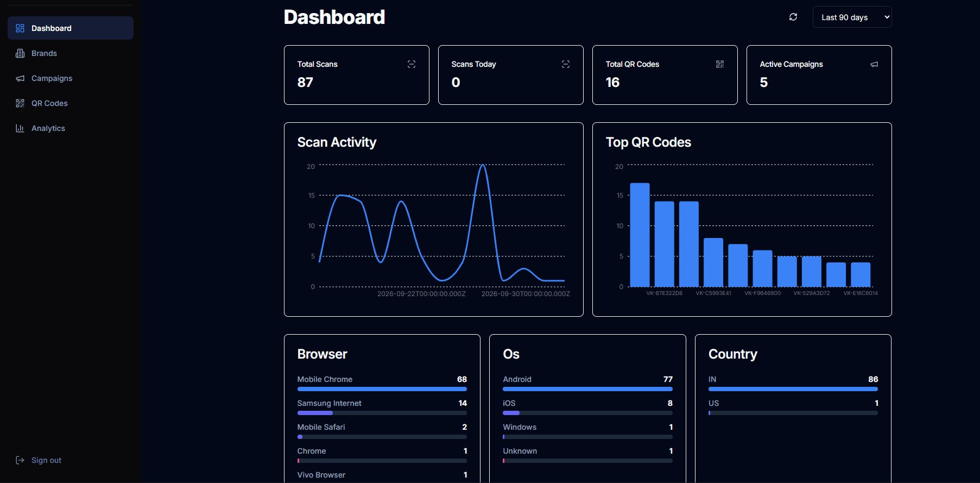
Task: Go to the Brands page
Action: tap(71, 53)
